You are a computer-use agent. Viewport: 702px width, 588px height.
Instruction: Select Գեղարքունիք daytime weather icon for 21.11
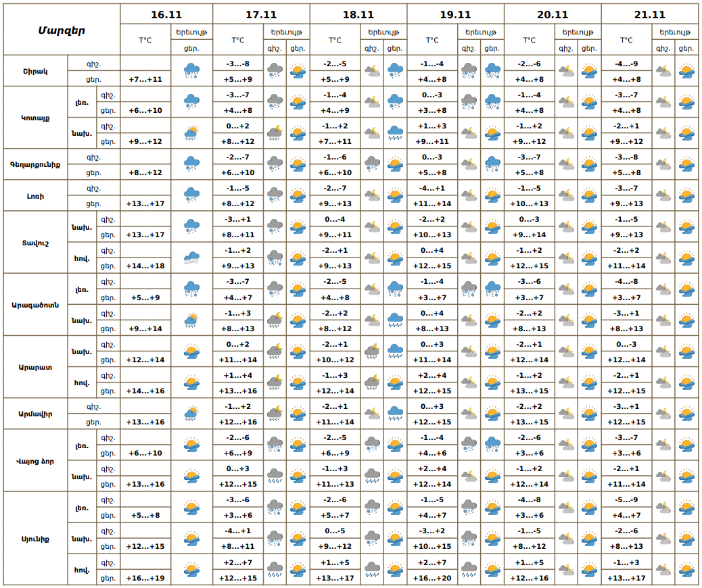pos(686,164)
